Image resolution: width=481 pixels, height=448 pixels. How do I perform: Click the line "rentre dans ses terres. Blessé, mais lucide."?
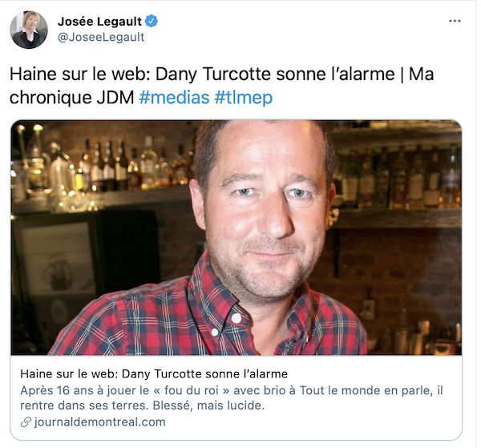click(143, 406)
